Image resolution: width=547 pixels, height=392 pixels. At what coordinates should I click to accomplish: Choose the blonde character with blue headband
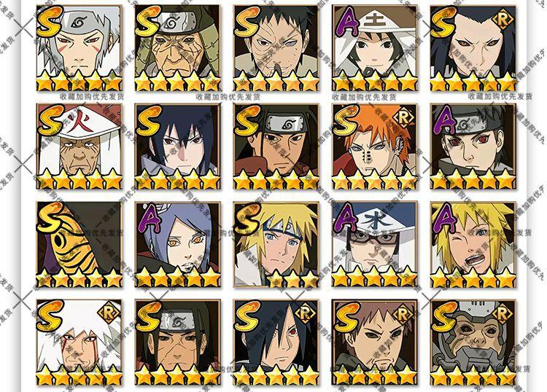click(276, 245)
